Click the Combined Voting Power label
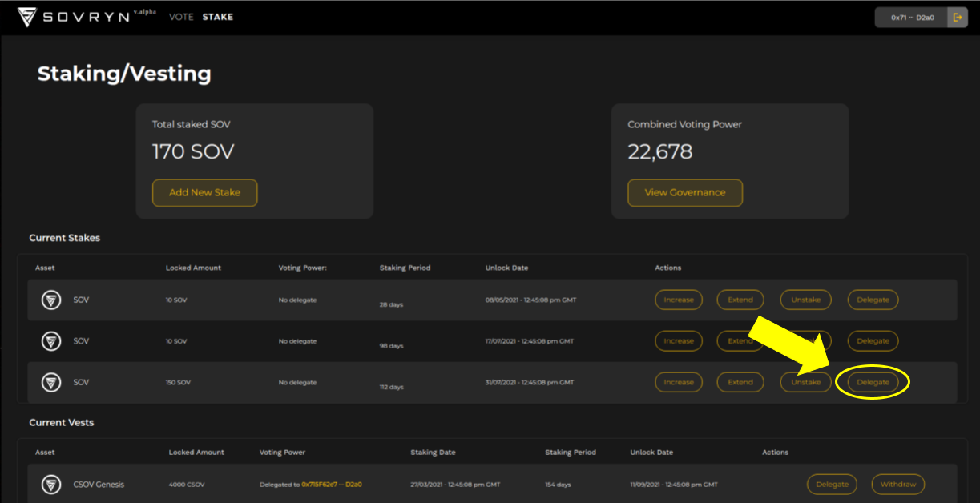The height and width of the screenshot is (503, 980). [685, 125]
